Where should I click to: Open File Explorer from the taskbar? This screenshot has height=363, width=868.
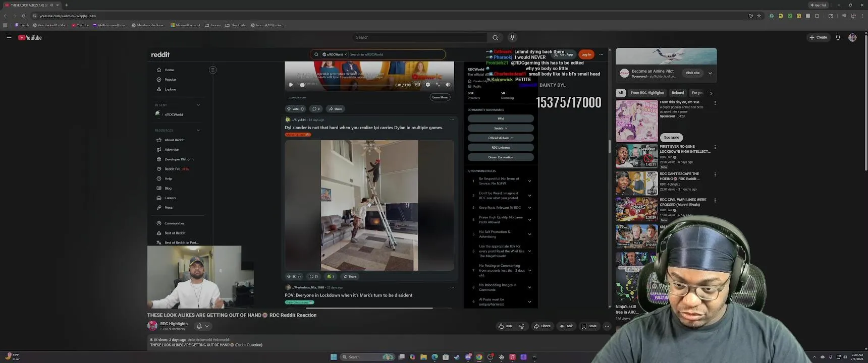pos(423,357)
